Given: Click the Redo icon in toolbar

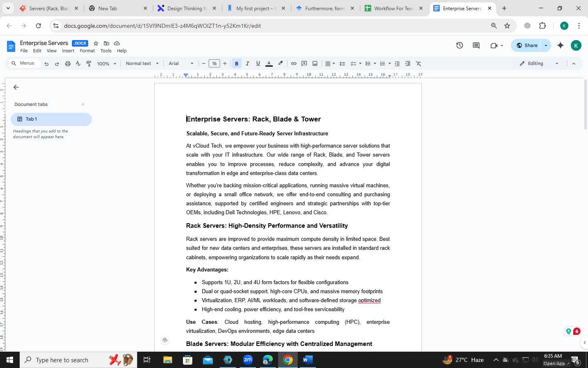Looking at the screenshot, I should pyautogui.click(x=57, y=64).
